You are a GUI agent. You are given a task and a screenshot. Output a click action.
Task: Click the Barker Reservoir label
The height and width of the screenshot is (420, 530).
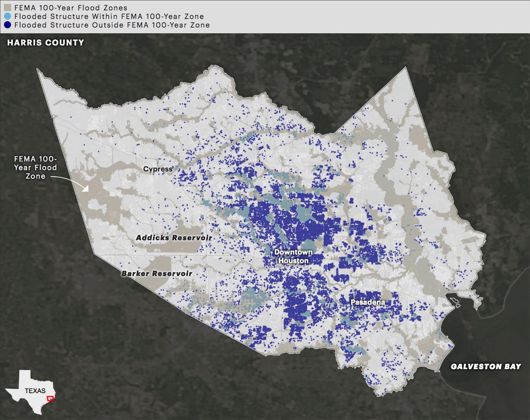click(157, 274)
